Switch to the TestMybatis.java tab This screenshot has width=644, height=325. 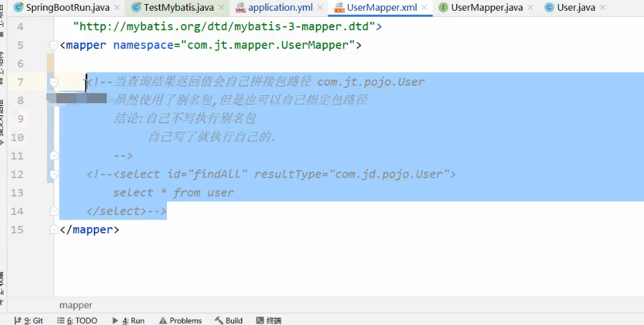(178, 7)
